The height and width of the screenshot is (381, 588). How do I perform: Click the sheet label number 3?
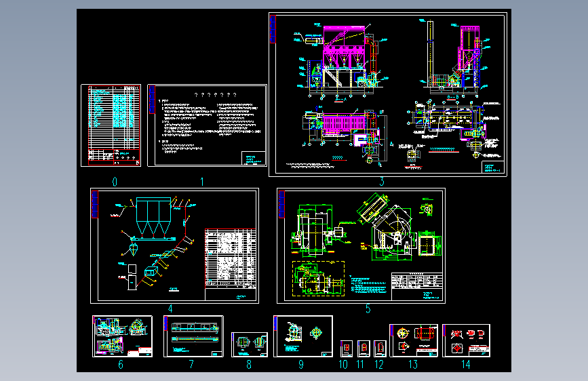[382, 182]
